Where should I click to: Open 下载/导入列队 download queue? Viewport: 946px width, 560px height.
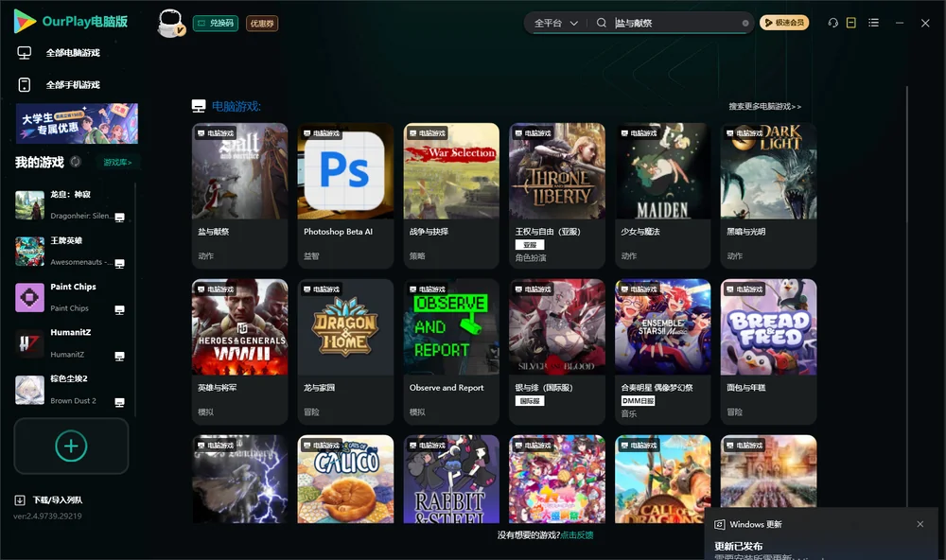tap(49, 500)
